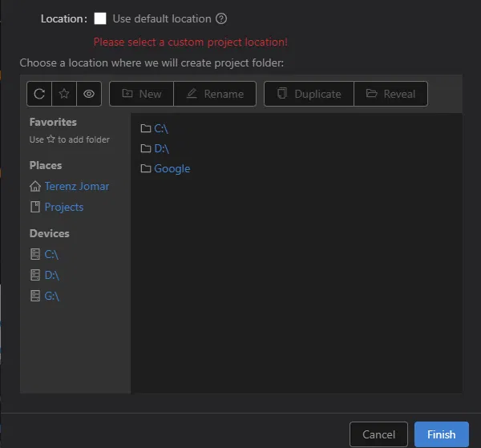Create a New folder

click(141, 94)
